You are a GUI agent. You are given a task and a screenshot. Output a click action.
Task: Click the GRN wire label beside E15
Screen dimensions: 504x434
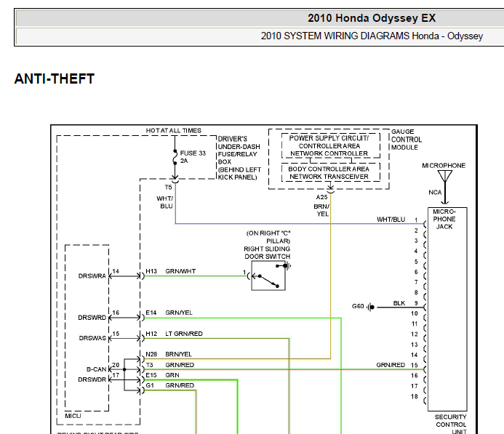coord(172,375)
